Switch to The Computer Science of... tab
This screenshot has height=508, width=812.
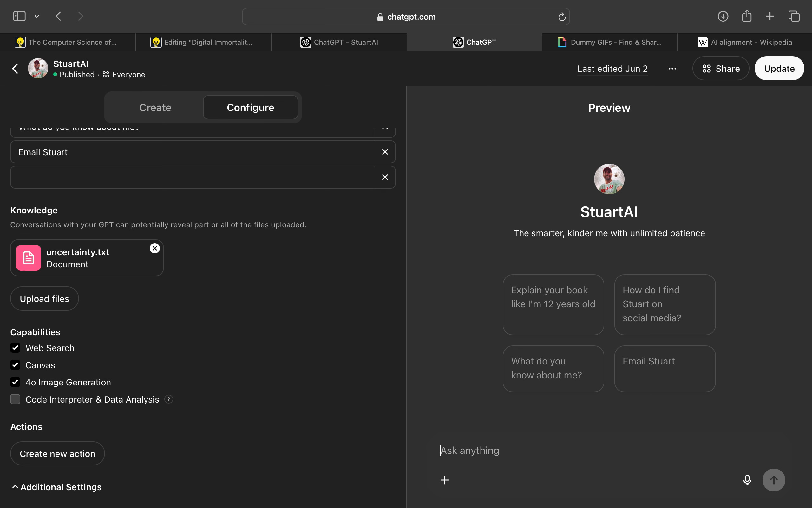(68, 42)
